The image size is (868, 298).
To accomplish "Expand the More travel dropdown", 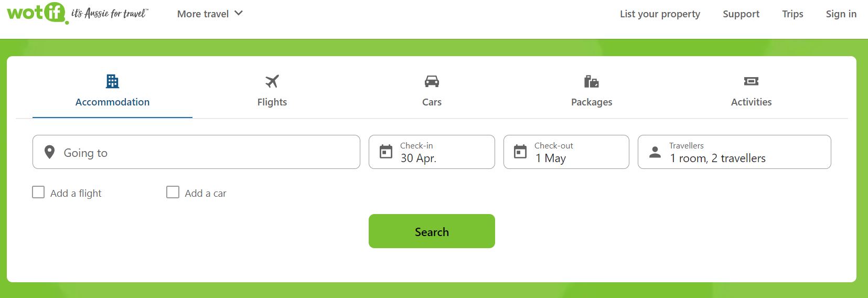I will click(210, 14).
